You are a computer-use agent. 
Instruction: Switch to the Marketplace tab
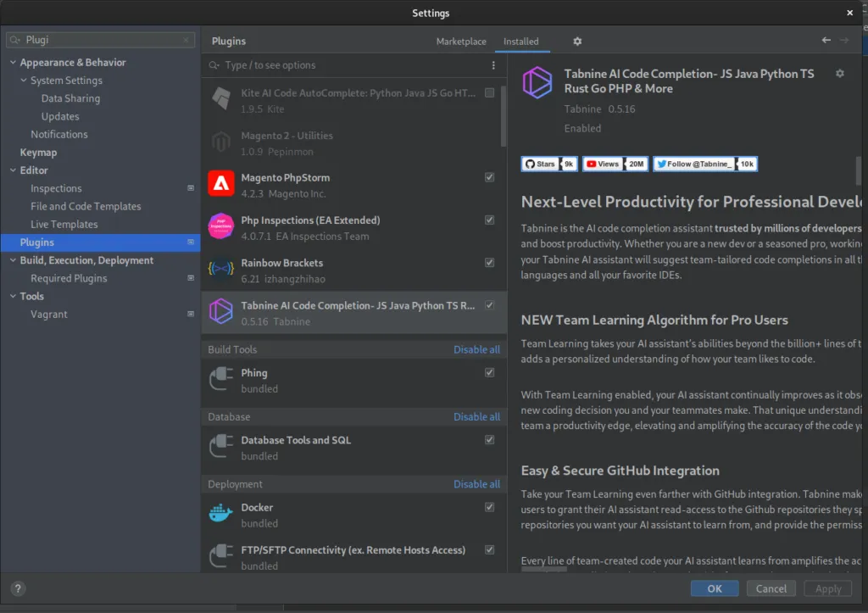[460, 41]
